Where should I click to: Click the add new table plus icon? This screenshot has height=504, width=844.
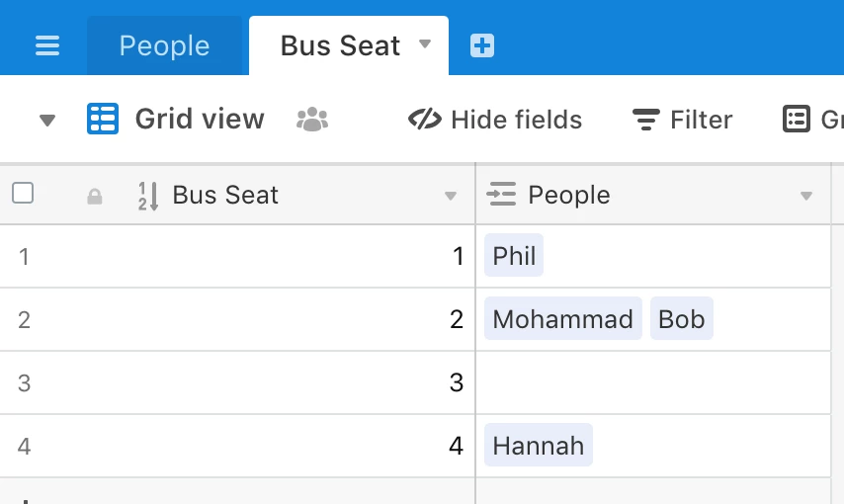pos(482,45)
